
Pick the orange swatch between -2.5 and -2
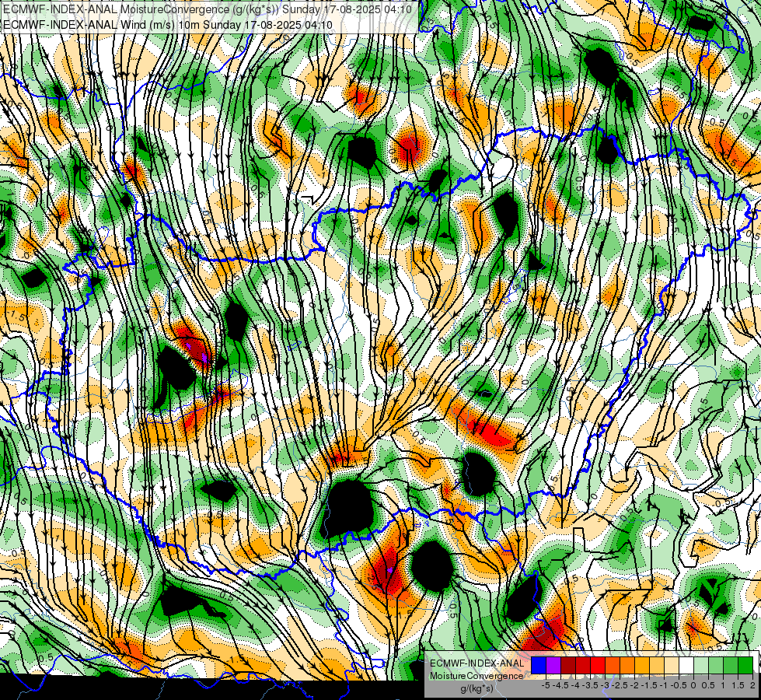(627, 665)
